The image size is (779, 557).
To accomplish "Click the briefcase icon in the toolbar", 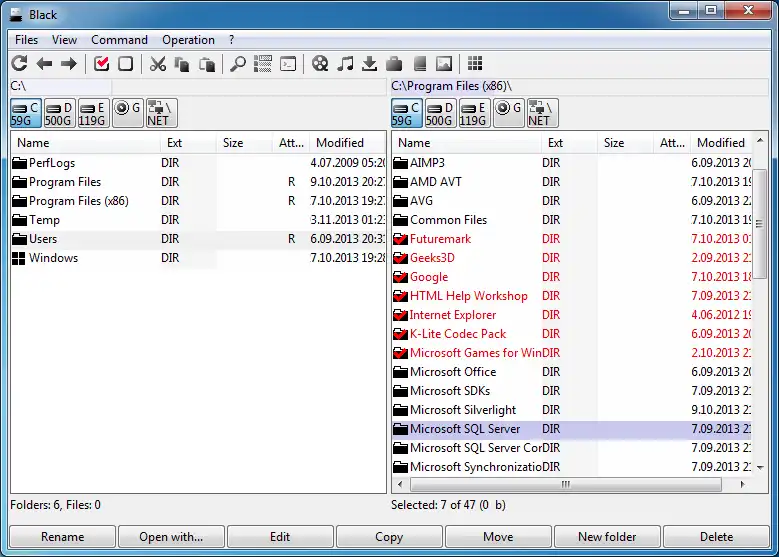I will (394, 64).
